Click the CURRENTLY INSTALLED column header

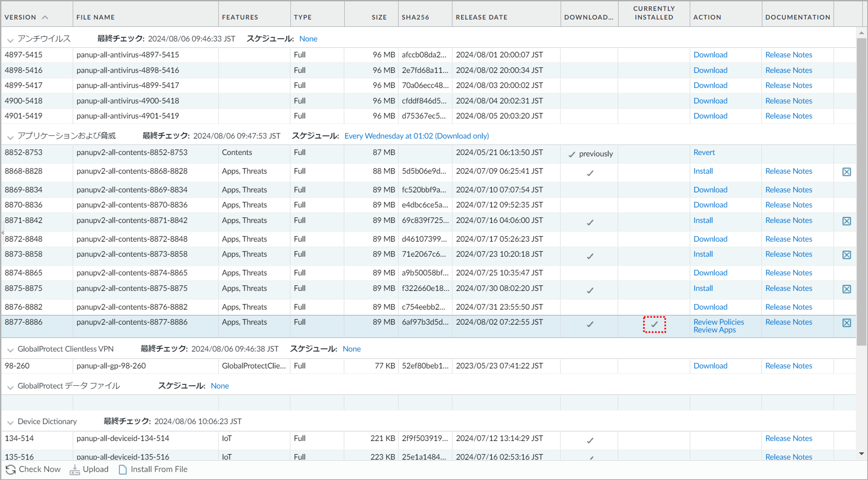click(x=654, y=13)
